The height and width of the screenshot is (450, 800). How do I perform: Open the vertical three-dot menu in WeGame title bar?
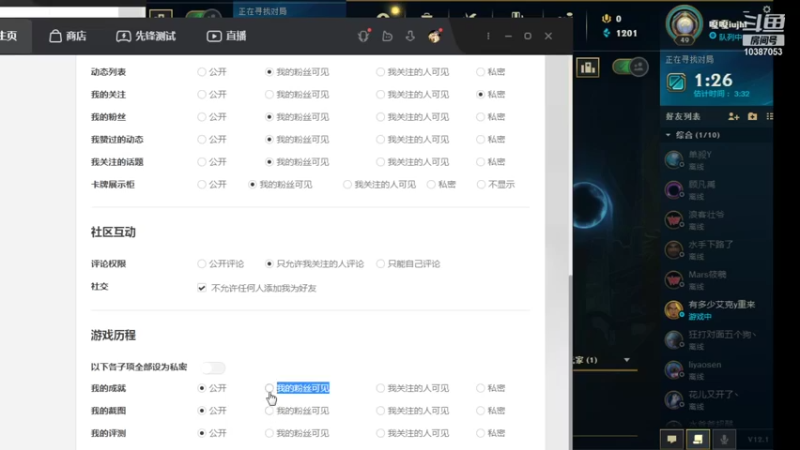(488, 36)
